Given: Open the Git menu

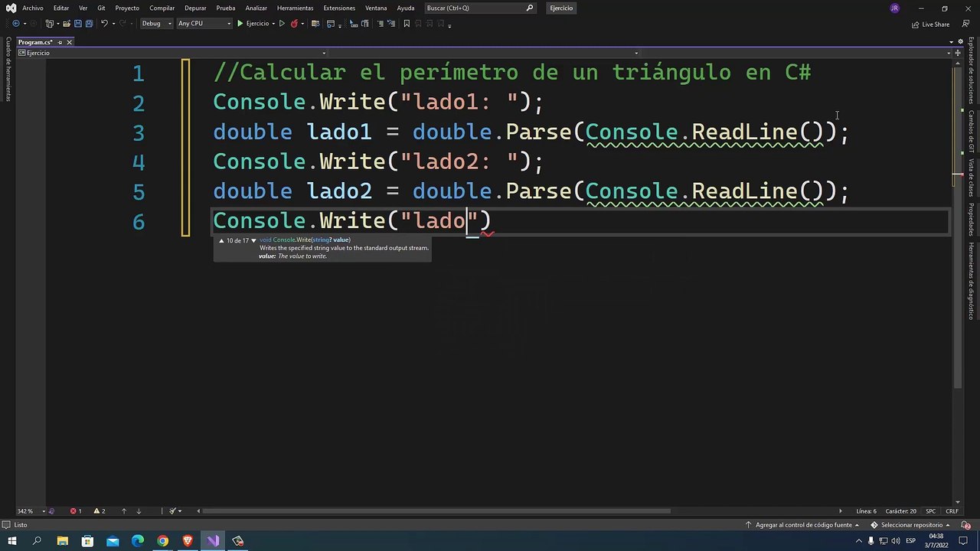Looking at the screenshot, I should [101, 8].
